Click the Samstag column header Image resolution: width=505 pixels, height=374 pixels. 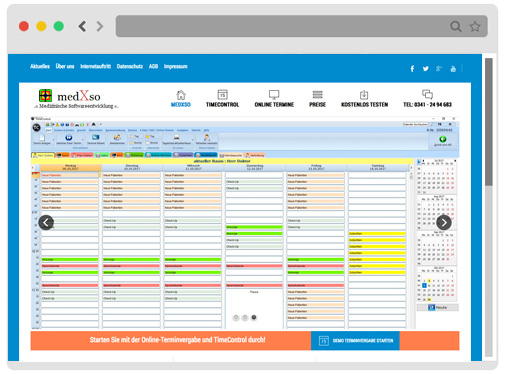(378, 167)
